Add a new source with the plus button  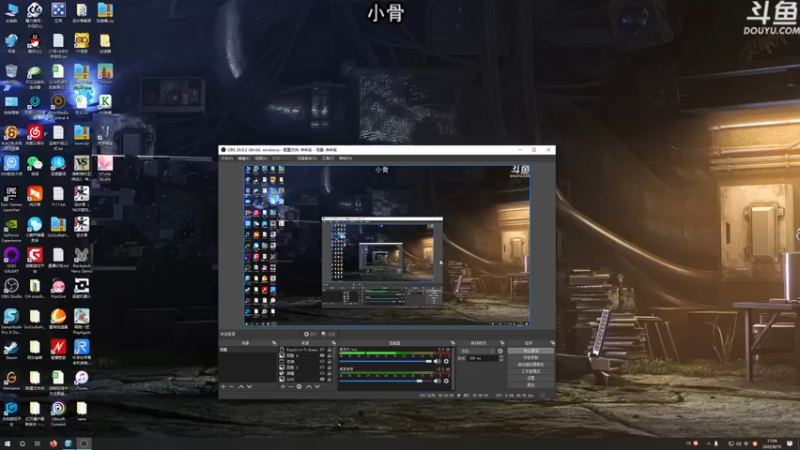tap(282, 387)
